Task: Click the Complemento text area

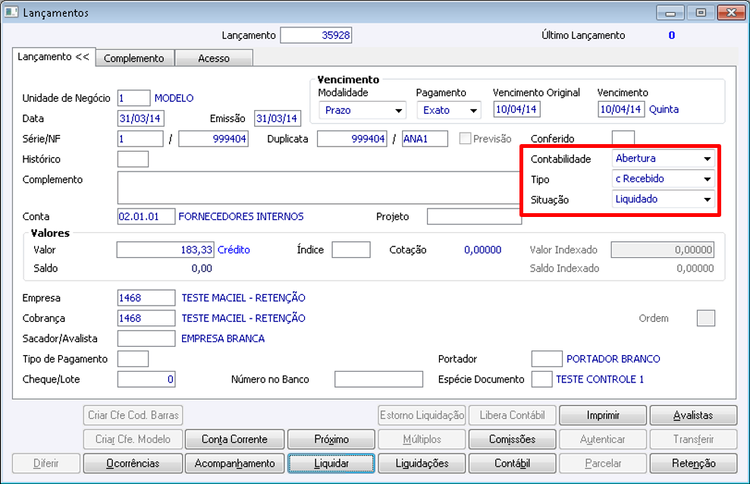Action: click(x=319, y=188)
